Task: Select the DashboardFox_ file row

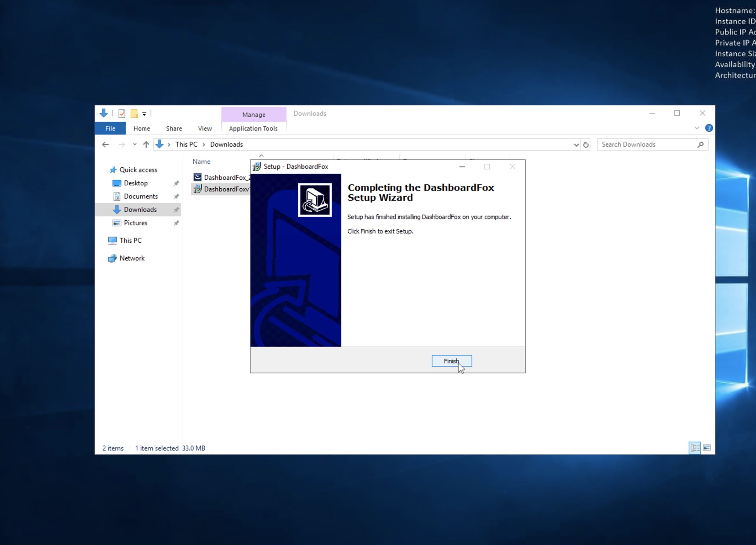Action: pos(221,178)
